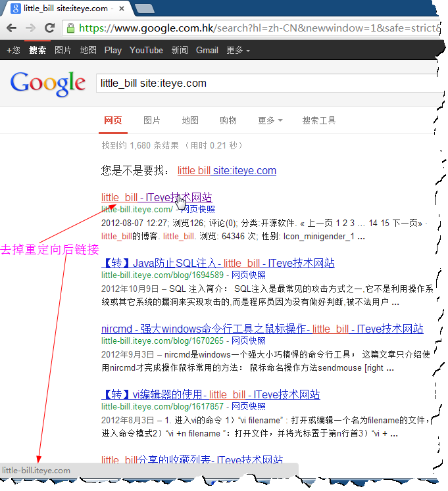Open result 【转】Java防止SQL注入
This screenshot has height=491, width=448.
click(218, 263)
